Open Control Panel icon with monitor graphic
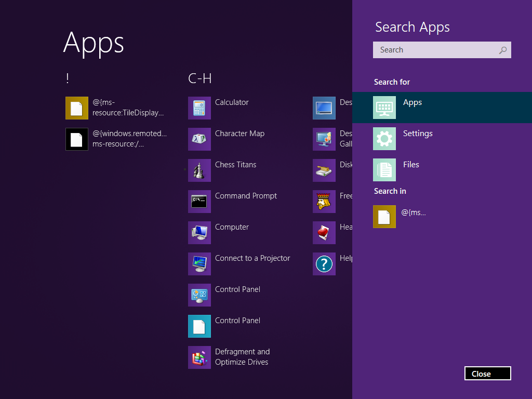The image size is (532, 399). [x=199, y=295]
